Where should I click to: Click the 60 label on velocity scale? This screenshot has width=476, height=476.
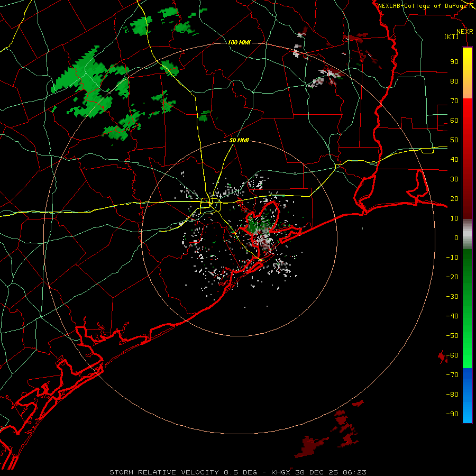click(x=454, y=120)
